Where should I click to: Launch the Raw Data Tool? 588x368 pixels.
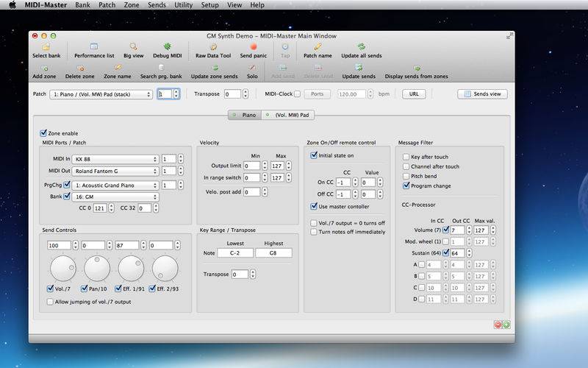pyautogui.click(x=213, y=47)
